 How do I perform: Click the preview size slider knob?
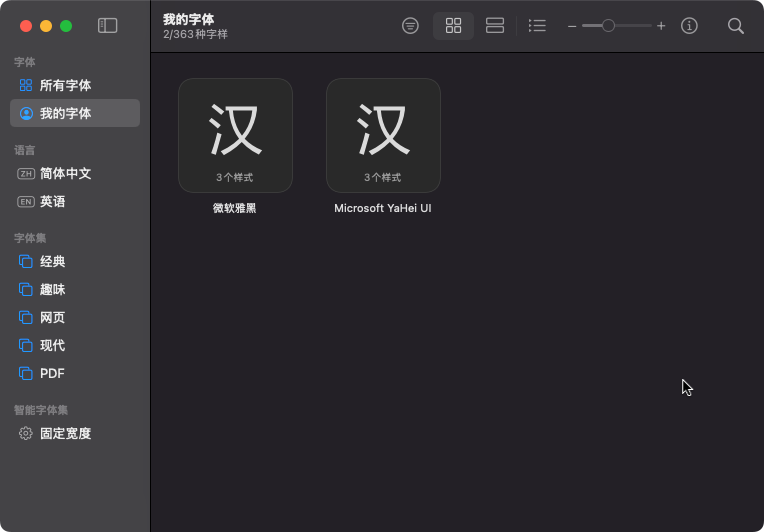(x=608, y=26)
